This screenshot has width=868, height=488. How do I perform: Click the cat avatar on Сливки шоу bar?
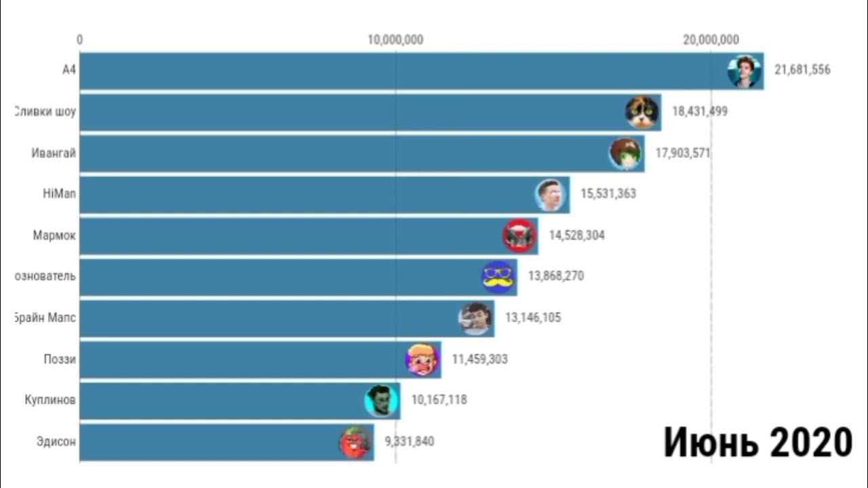pyautogui.click(x=642, y=113)
